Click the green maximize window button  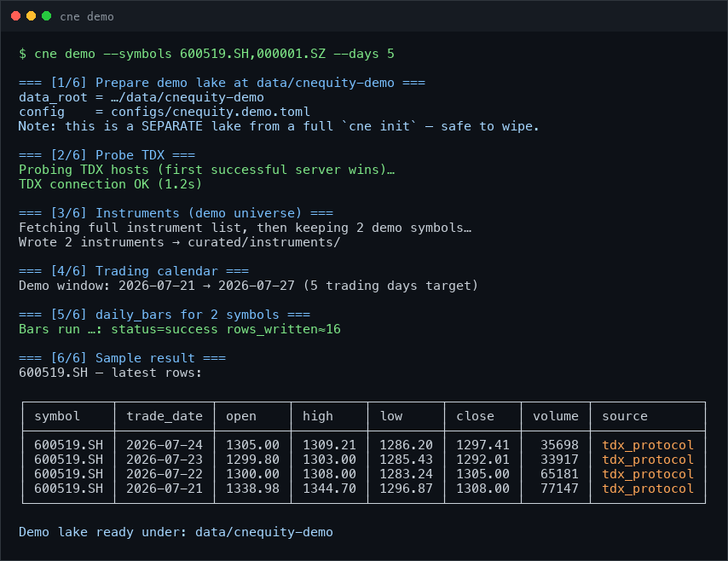coord(46,16)
